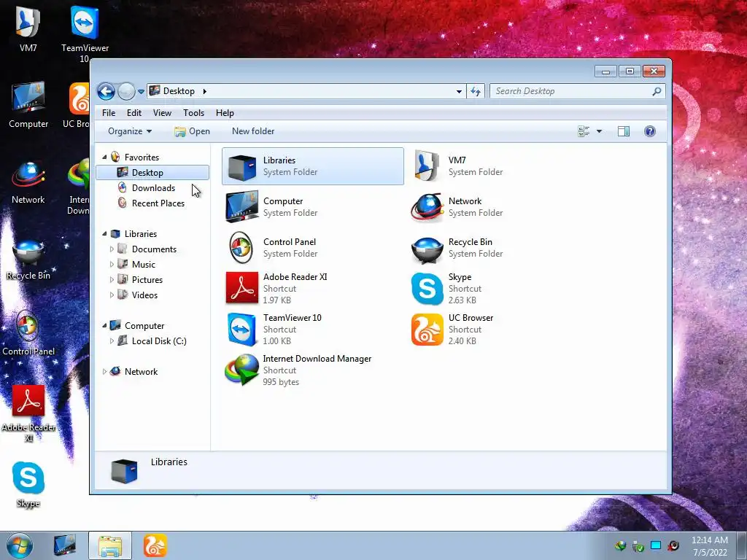Expand the Network tree node
This screenshot has width=747, height=560.
104,371
